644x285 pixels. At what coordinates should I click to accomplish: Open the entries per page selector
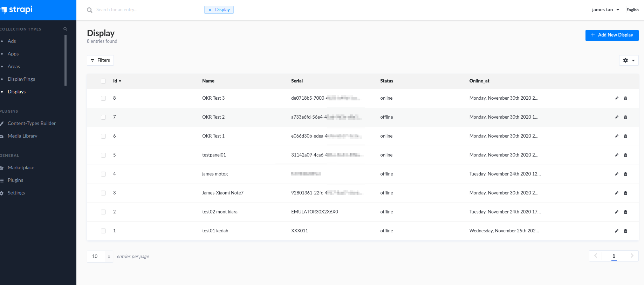[100, 257]
